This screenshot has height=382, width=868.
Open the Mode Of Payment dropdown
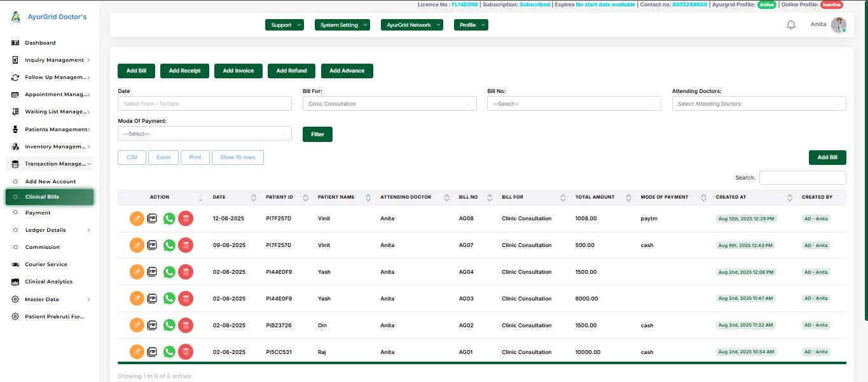[x=204, y=133]
